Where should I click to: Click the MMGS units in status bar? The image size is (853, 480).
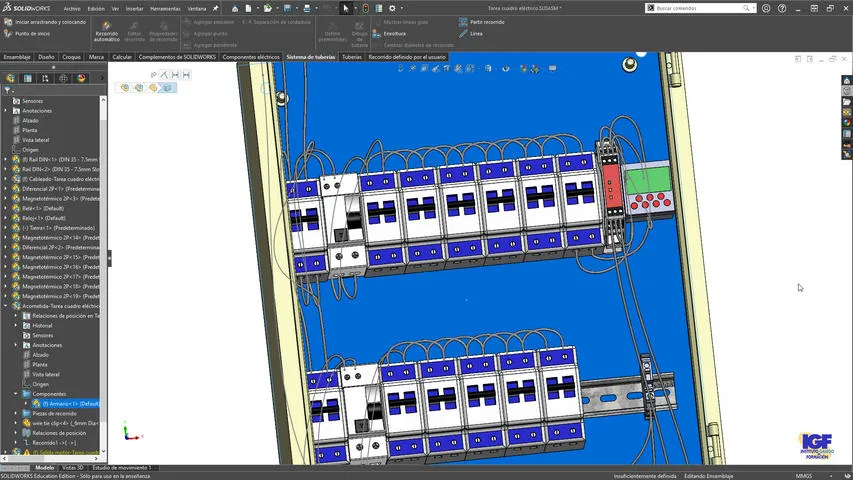coord(803,476)
